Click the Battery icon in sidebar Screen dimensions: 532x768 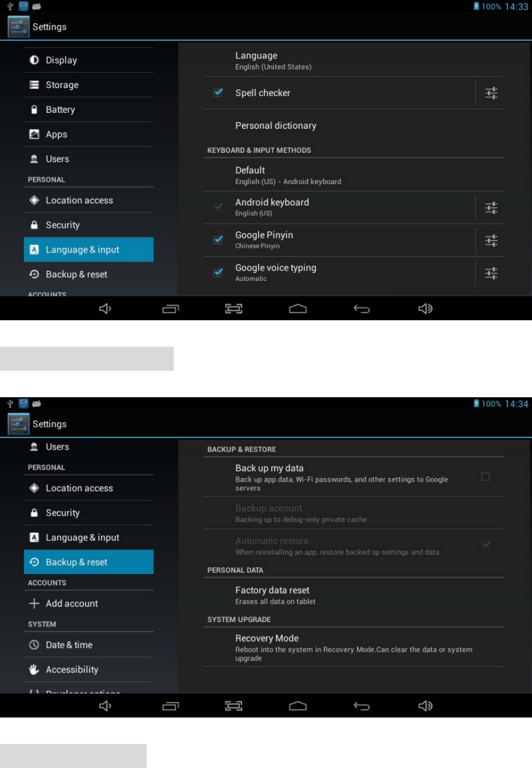pyautogui.click(x=34, y=110)
